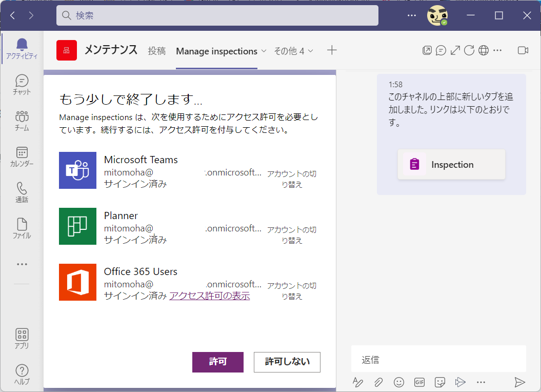Switch account for Microsoft Teams

point(292,179)
